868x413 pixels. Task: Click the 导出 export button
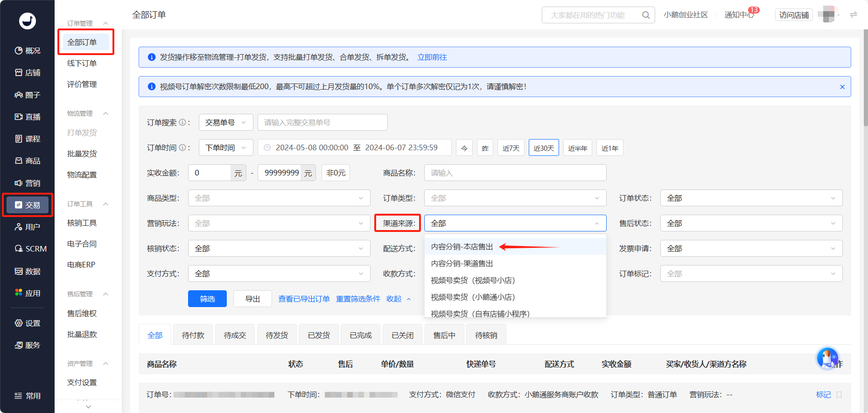(x=252, y=299)
